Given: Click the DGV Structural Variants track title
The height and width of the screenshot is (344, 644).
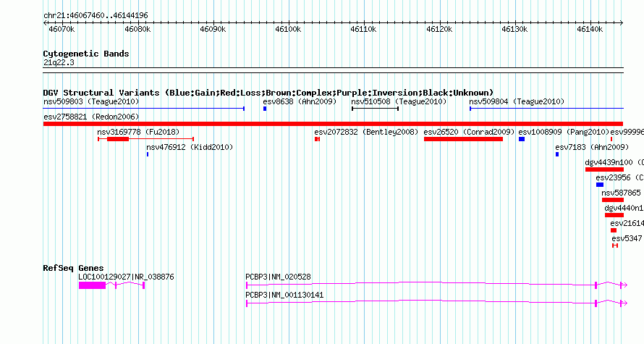Looking at the screenshot, I should point(268,93).
